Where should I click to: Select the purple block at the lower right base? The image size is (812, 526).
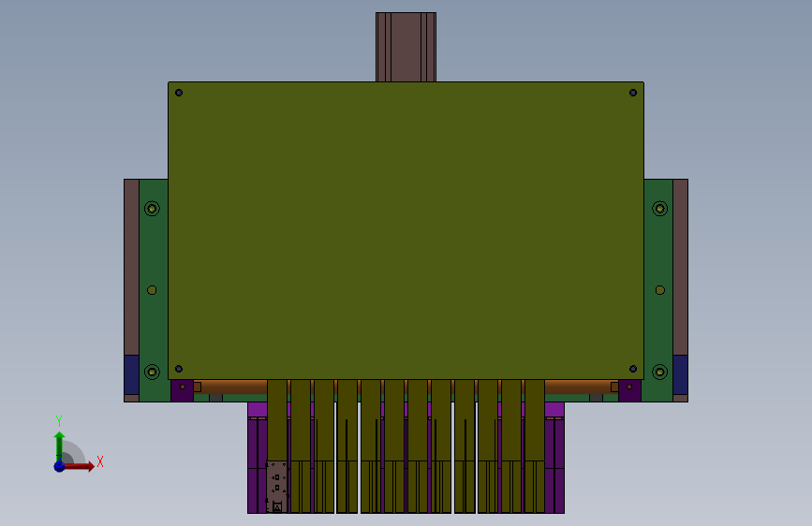554,465
